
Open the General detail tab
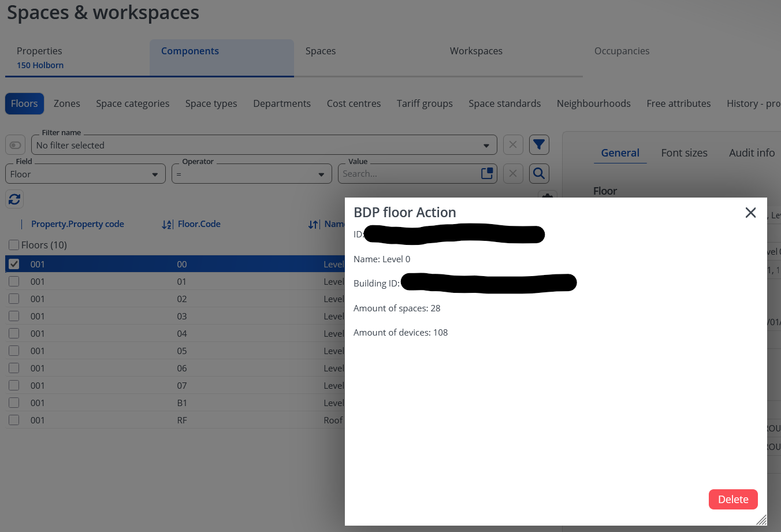(620, 153)
